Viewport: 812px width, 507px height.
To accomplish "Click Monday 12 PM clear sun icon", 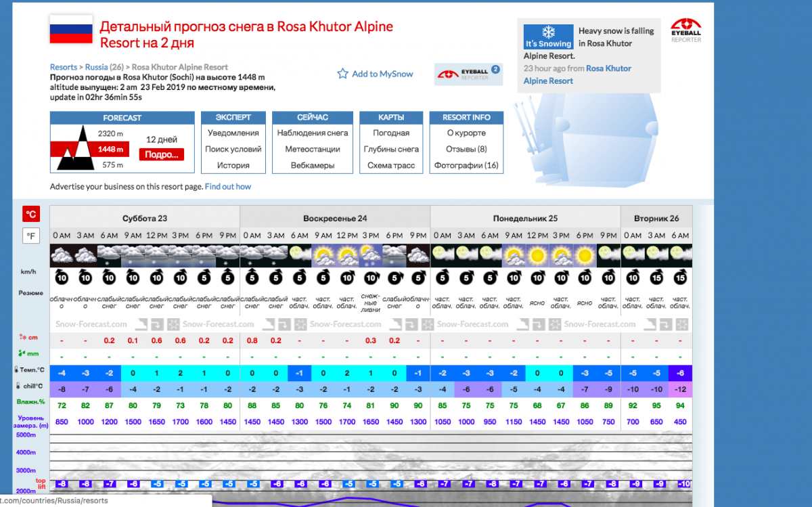I will (x=537, y=255).
